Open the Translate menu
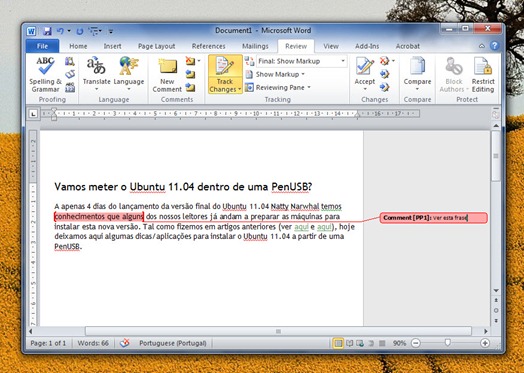524x373 pixels. (x=96, y=74)
